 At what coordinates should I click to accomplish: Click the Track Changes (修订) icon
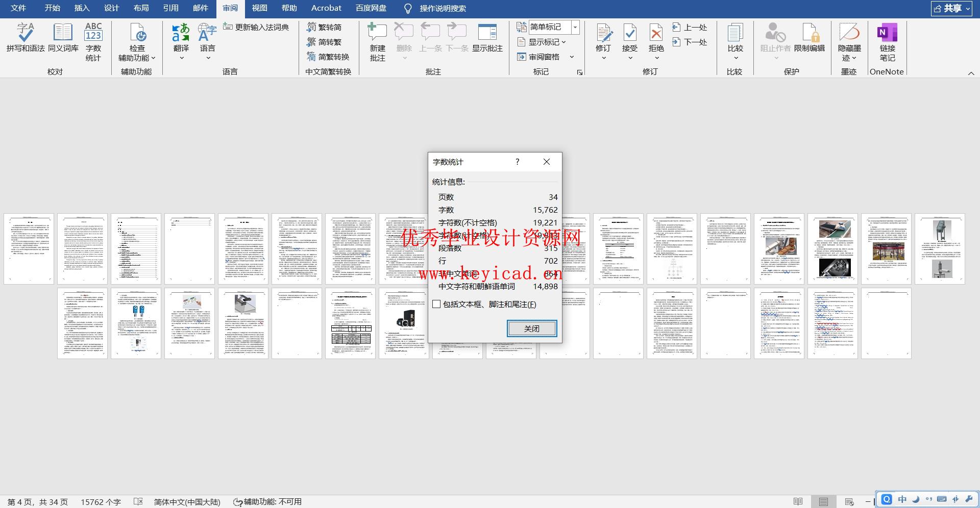(x=604, y=33)
